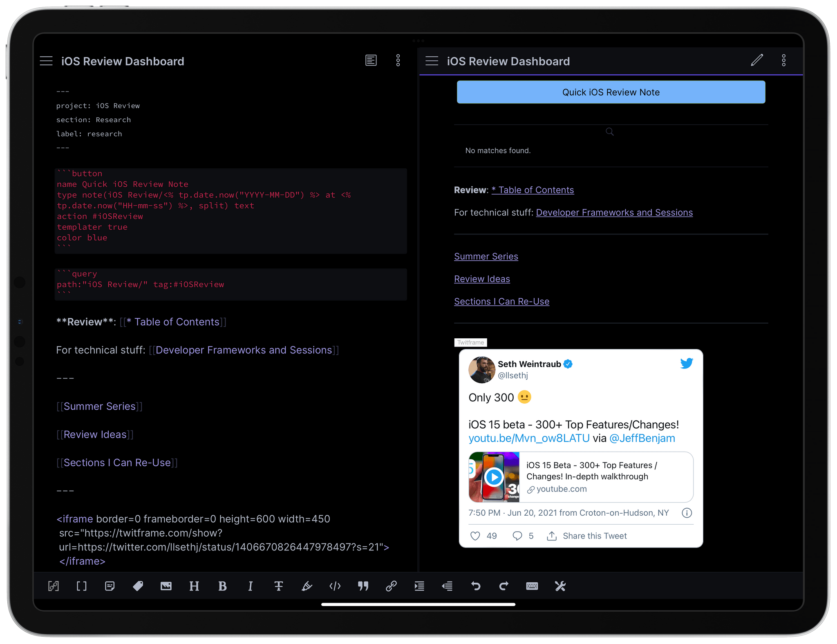The image size is (837, 644).
Task: Open the right pane hamburger menu
Action: pos(432,61)
